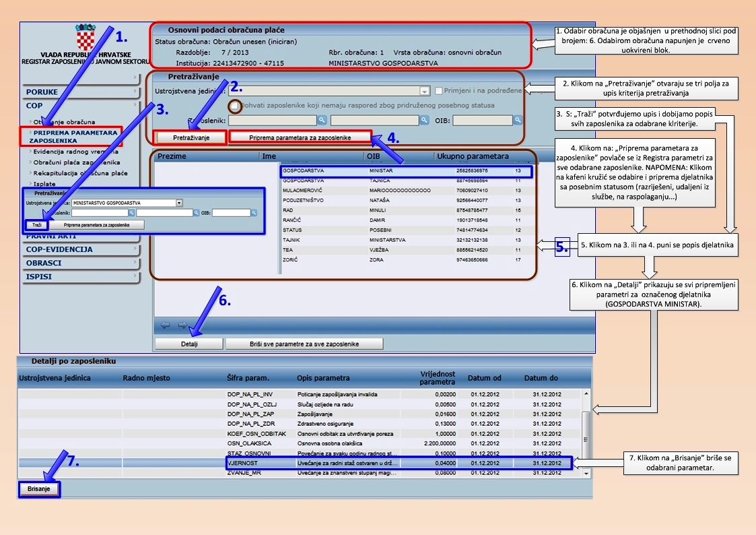756x535 pixels.
Task: Expand the ISPISI menu chevron
Action: click(x=135, y=276)
